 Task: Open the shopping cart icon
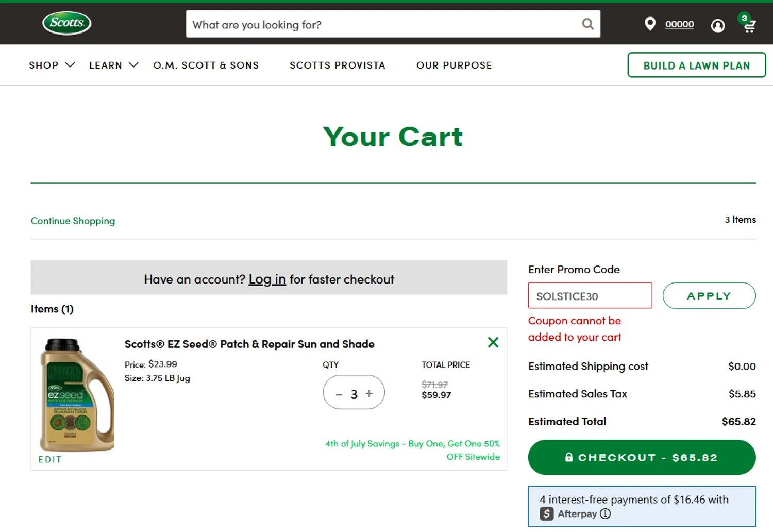tap(749, 24)
